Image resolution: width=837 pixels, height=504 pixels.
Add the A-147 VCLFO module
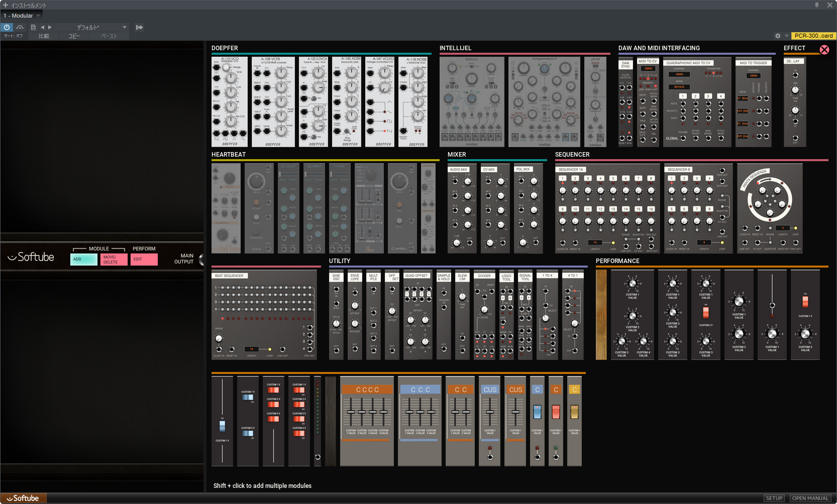point(380,102)
